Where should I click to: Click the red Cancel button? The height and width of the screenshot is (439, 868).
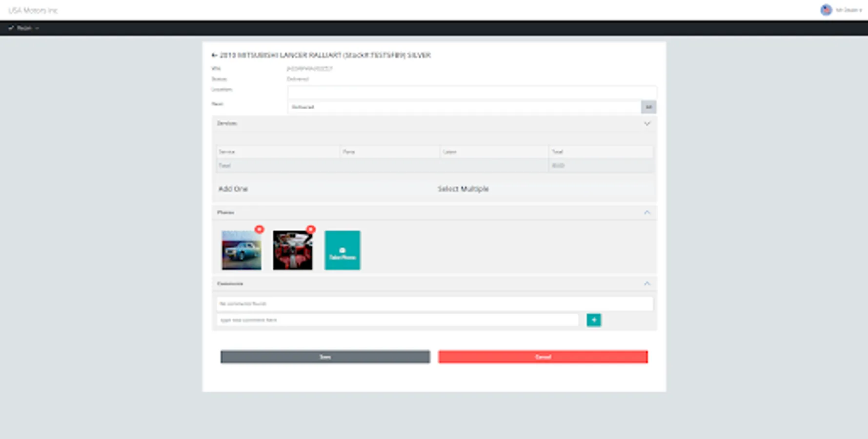coord(543,357)
